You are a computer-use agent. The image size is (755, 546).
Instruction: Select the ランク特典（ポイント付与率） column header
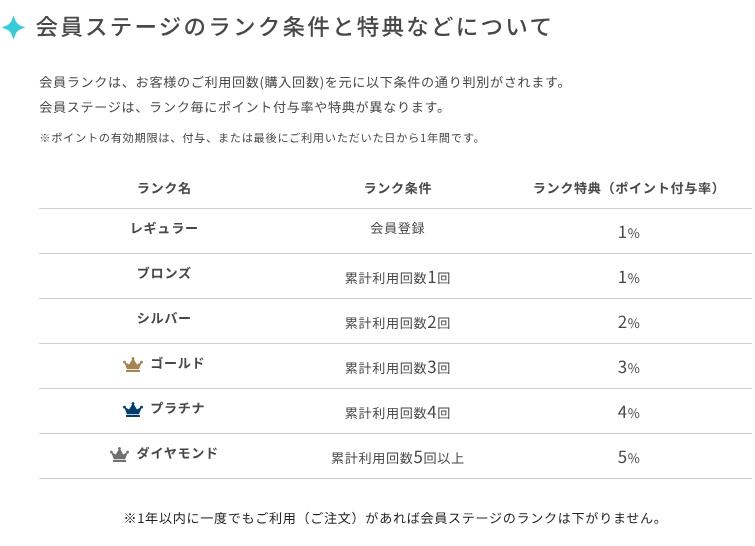[x=627, y=188]
